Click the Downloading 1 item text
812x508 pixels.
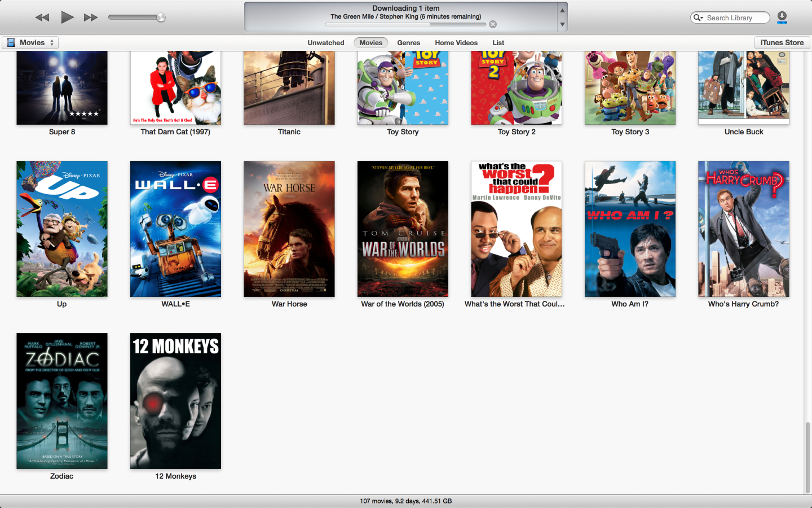(405, 8)
